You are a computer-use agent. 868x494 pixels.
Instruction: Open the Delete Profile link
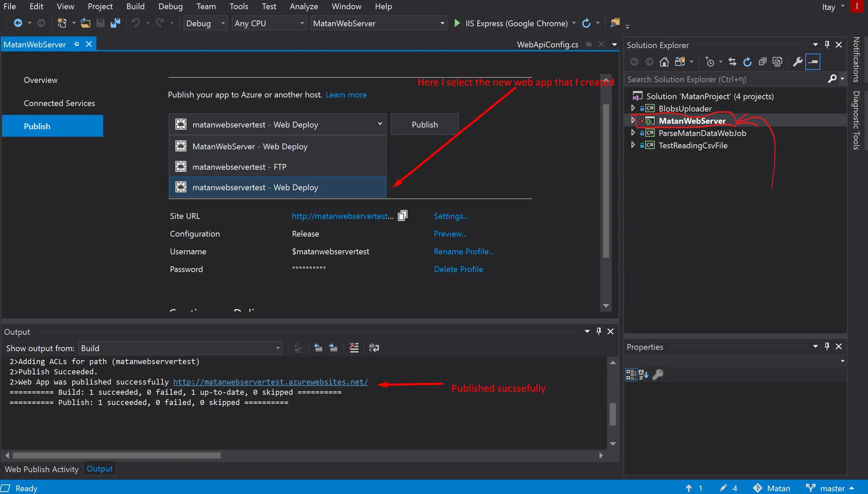(x=458, y=269)
